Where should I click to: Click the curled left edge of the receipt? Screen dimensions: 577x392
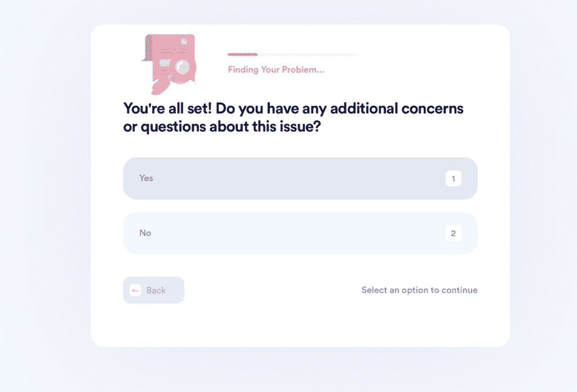[148, 48]
